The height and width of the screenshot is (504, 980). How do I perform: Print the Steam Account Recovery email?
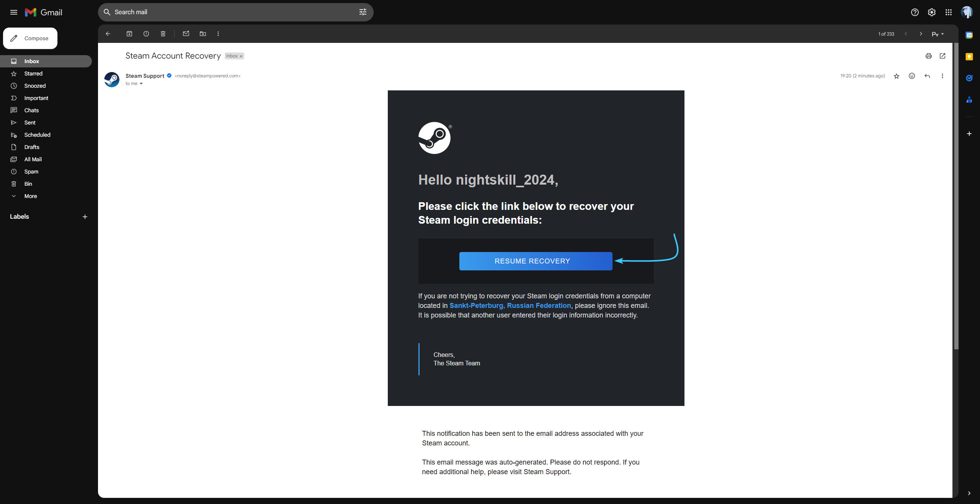pyautogui.click(x=928, y=56)
